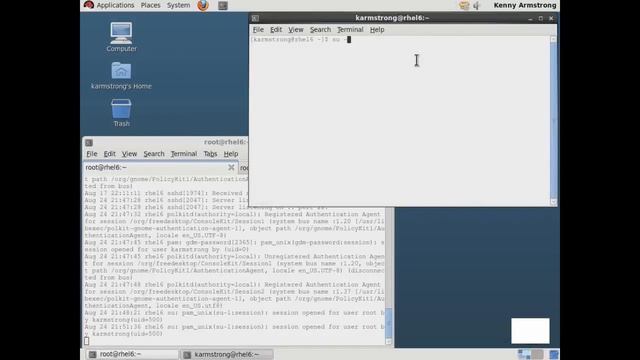
Task: Select the first workspace in switcher
Action: [x=524, y=354]
